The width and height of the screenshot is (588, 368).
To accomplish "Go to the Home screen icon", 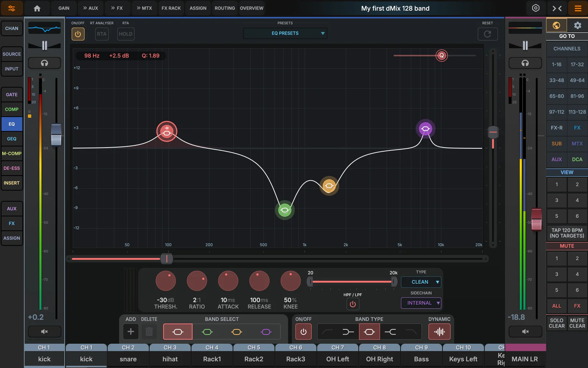I will 37,8.
